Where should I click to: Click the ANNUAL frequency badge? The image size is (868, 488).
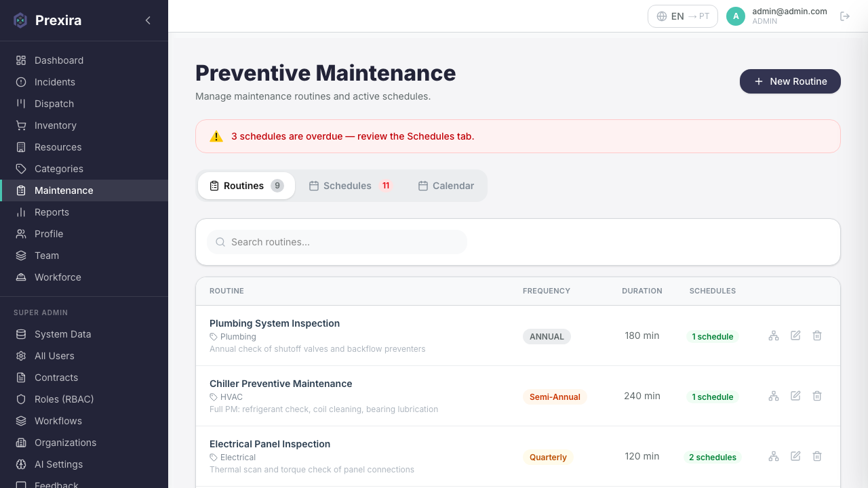547,336
